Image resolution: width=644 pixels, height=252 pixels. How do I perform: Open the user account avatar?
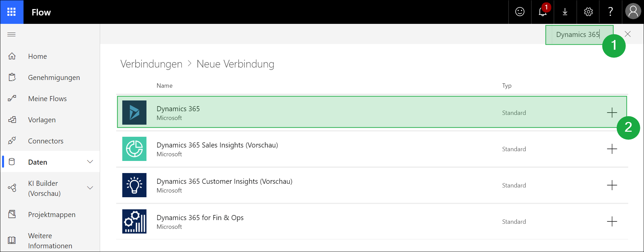click(633, 11)
